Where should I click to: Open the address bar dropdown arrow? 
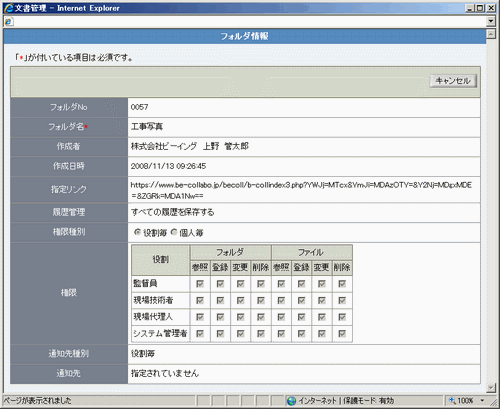point(491,21)
